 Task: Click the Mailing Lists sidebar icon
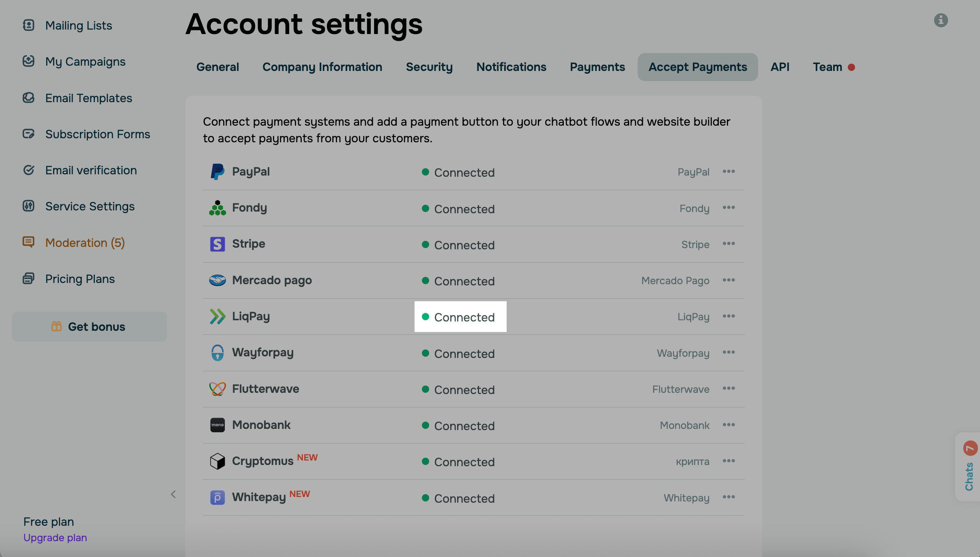tap(28, 25)
